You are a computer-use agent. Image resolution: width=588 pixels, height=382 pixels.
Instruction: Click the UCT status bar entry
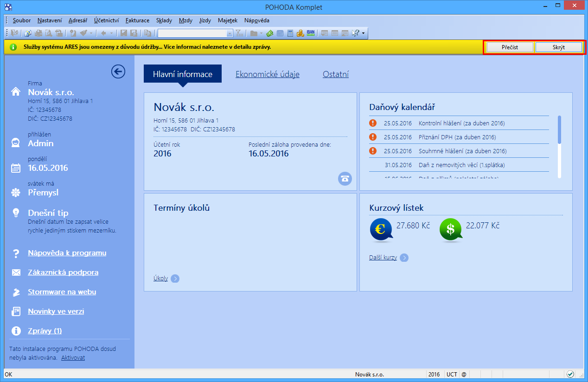coord(451,374)
